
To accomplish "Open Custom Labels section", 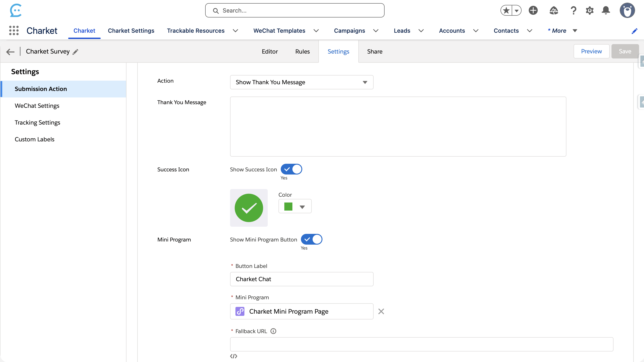I will [63, 139].
